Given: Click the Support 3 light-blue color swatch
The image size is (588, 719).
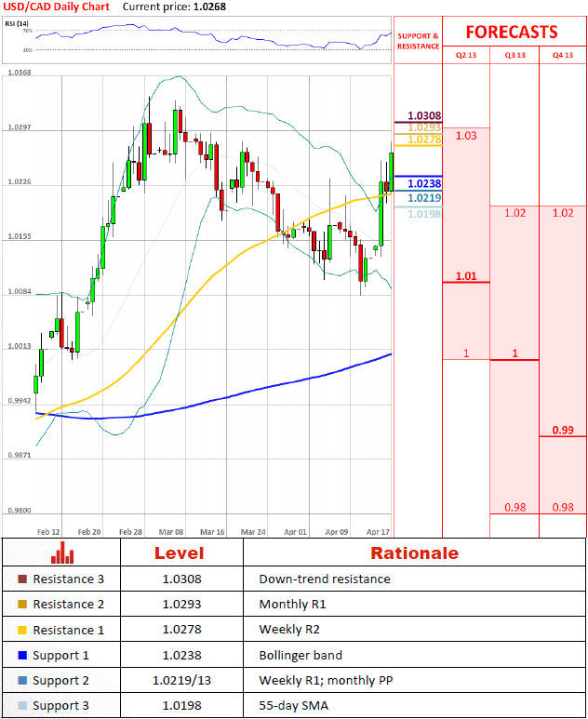Looking at the screenshot, I should tap(22, 706).
